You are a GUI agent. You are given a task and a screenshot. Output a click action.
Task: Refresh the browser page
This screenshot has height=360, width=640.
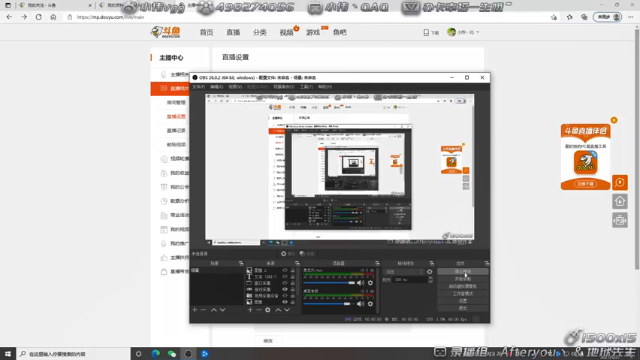coord(38,17)
